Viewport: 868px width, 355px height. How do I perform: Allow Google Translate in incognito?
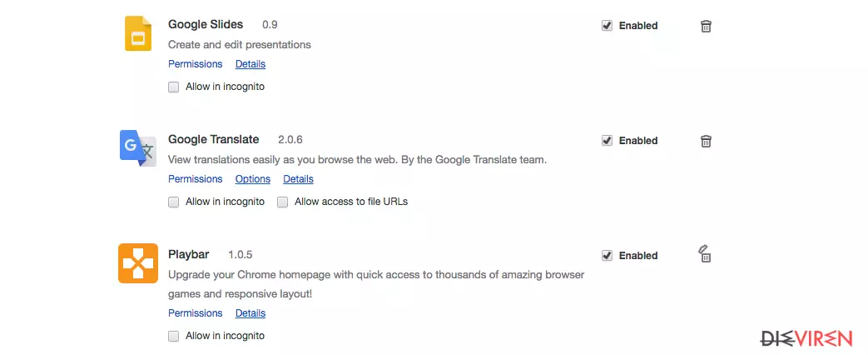(x=174, y=202)
